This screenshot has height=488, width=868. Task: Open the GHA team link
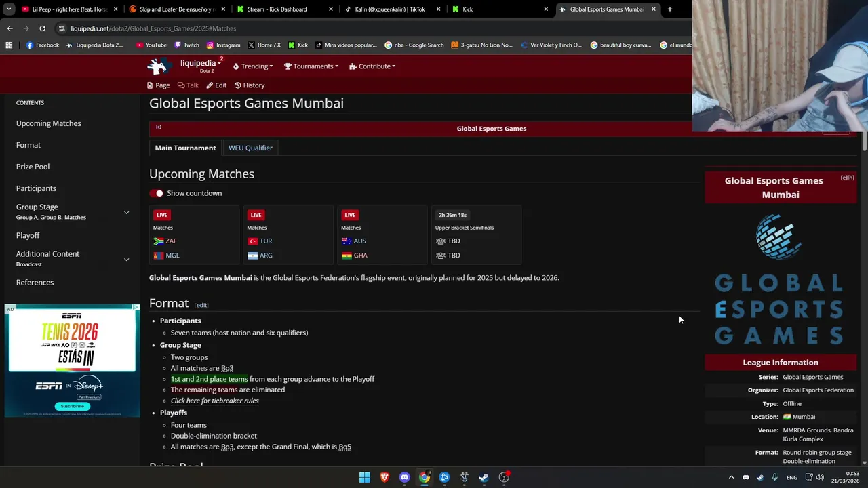point(361,256)
